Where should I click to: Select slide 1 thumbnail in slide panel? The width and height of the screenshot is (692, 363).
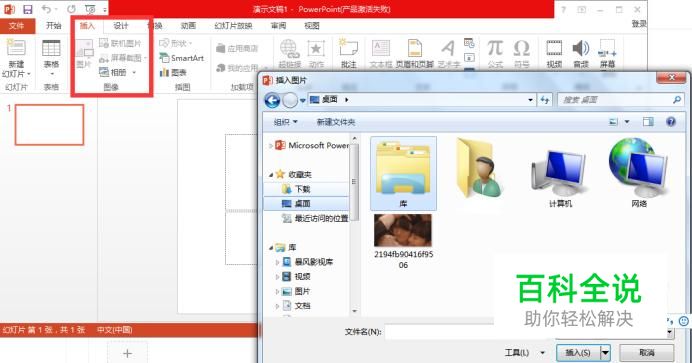coord(49,125)
